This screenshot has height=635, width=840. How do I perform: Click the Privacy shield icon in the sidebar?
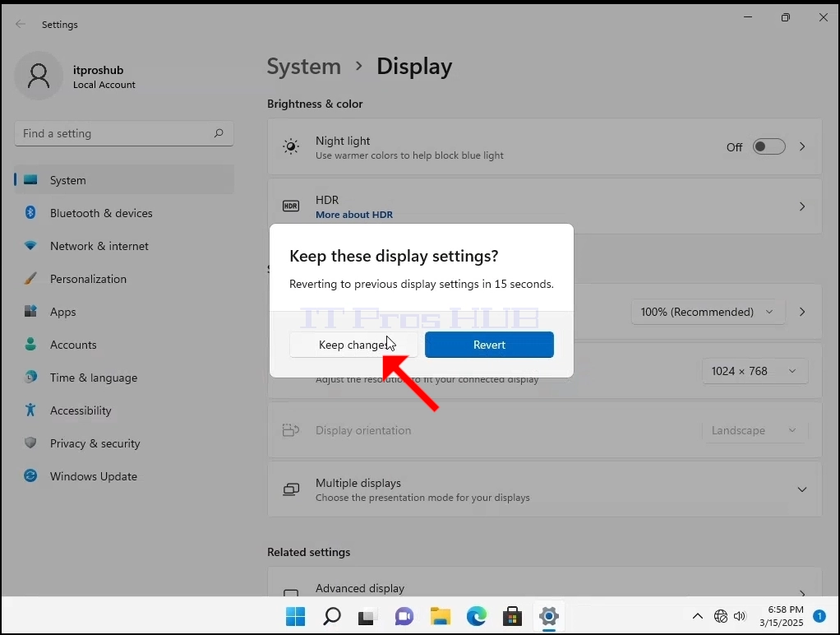tap(30, 443)
